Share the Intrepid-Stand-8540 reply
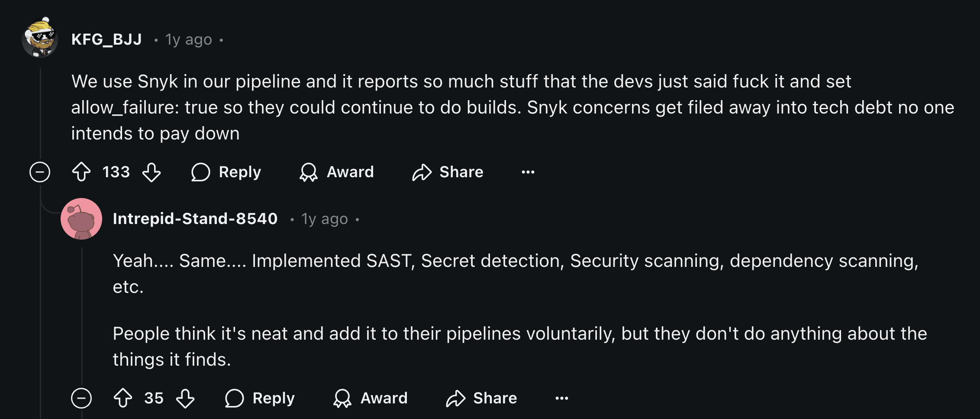The width and height of the screenshot is (980, 419). (481, 398)
